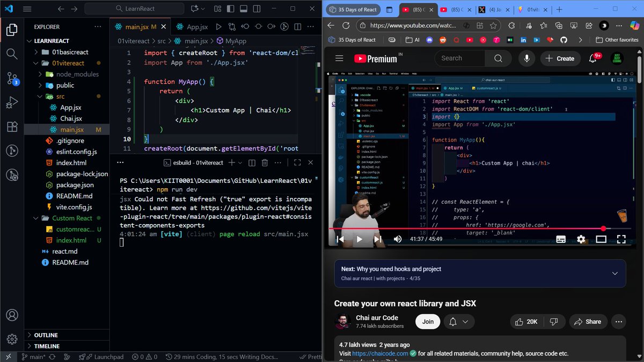Toggle notification bell for Chai aur Code

(458, 321)
